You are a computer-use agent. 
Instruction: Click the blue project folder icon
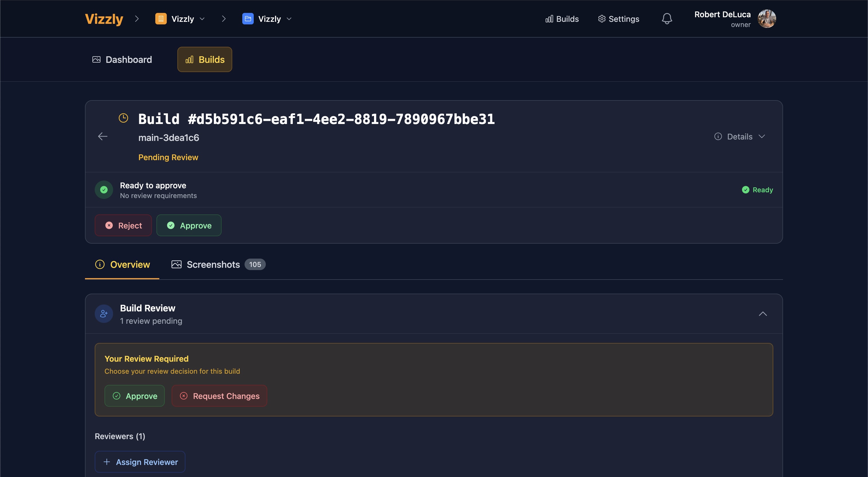pyautogui.click(x=248, y=19)
